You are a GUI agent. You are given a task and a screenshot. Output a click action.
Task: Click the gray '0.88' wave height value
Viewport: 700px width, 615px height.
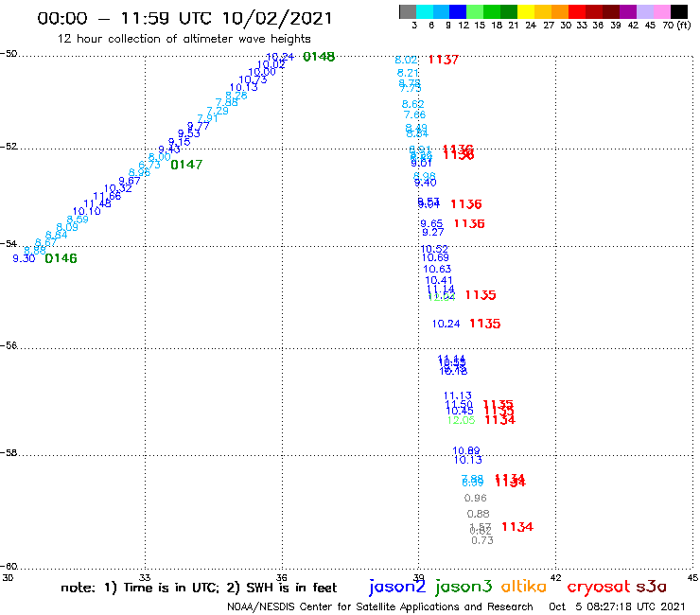[x=478, y=514]
